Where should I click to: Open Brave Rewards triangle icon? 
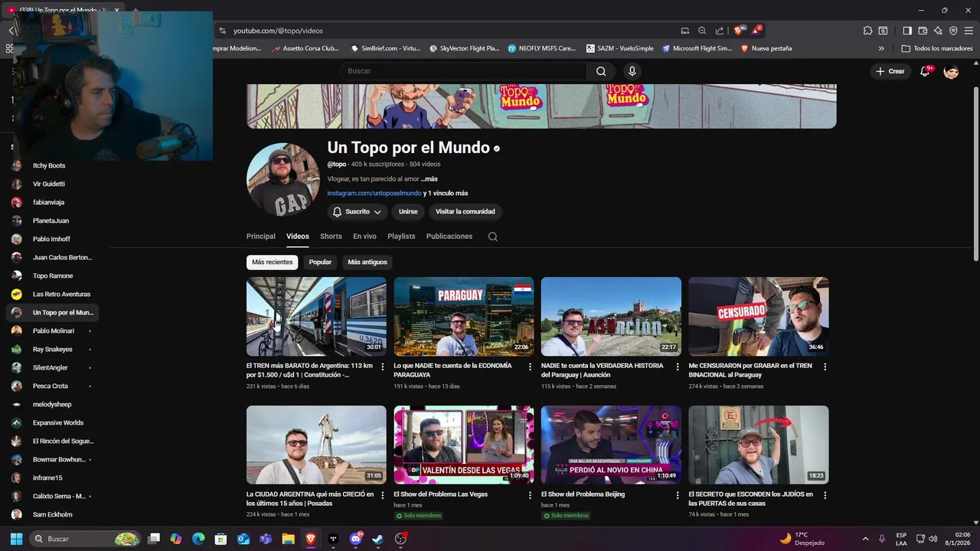[x=756, y=31]
